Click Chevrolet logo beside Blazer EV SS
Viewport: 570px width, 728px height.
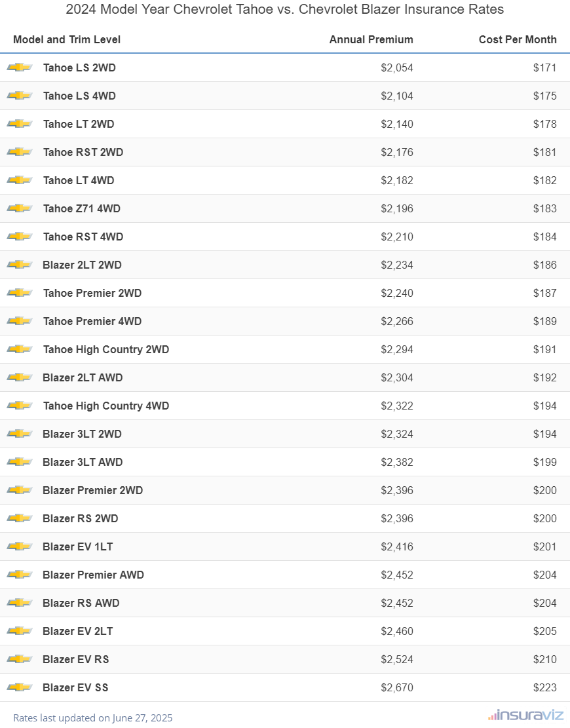coord(20,687)
